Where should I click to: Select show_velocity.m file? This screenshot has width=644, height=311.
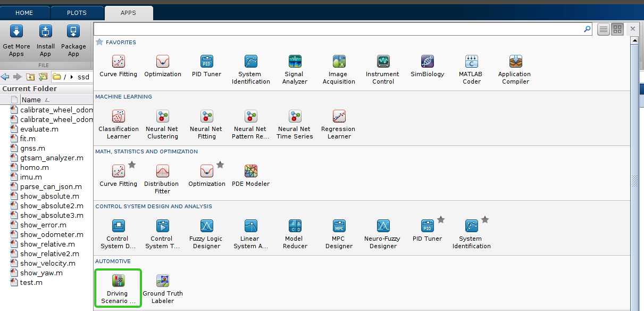[x=48, y=263]
